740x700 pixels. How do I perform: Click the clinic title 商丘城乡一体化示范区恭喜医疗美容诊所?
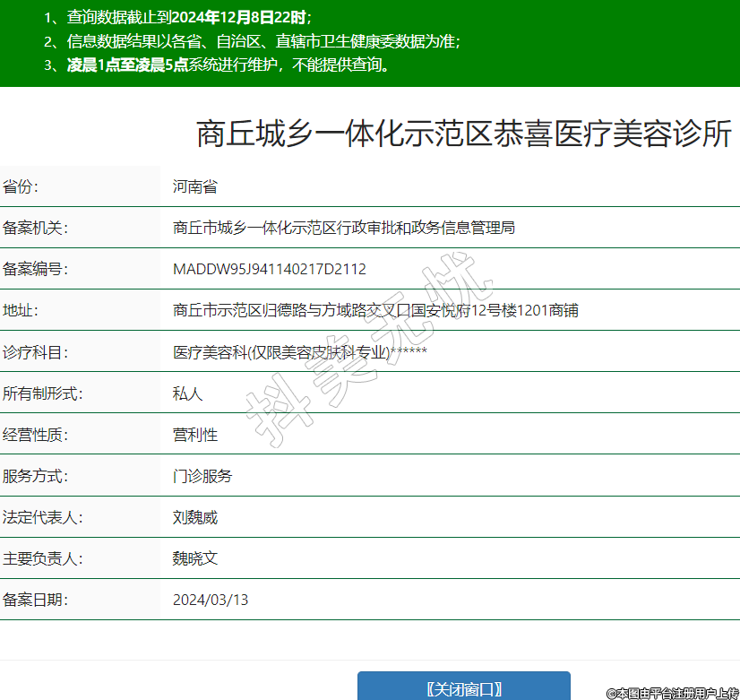click(464, 134)
